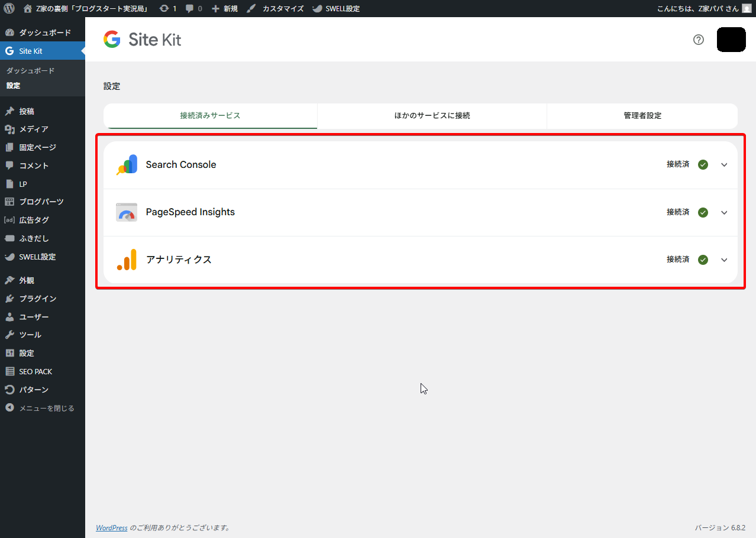Click the ダッシュボード gauge icon in sidebar

[9, 33]
